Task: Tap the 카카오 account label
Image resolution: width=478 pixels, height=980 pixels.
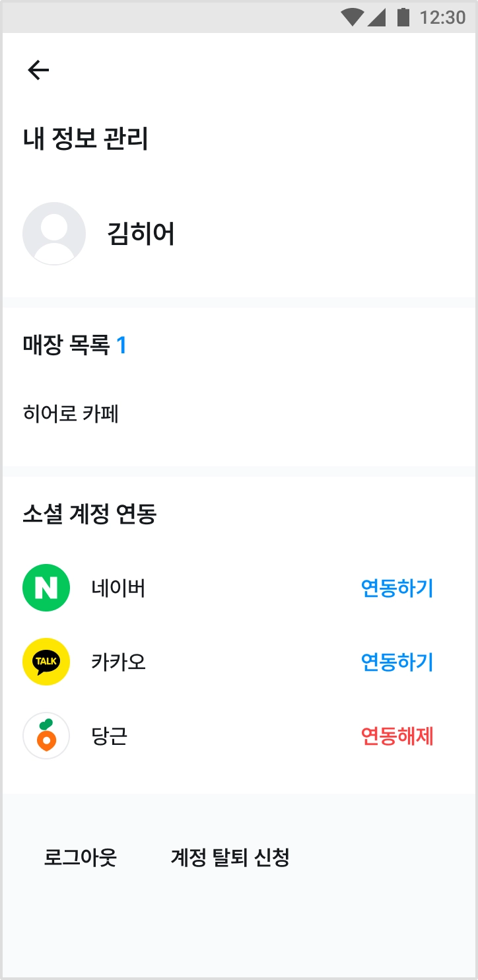Action: click(119, 662)
